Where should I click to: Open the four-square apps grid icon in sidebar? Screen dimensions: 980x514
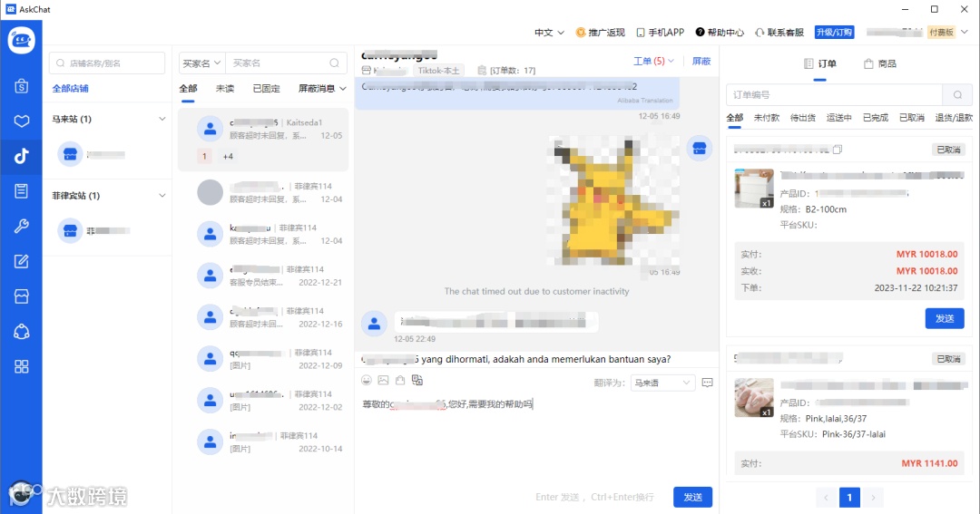[x=21, y=366]
